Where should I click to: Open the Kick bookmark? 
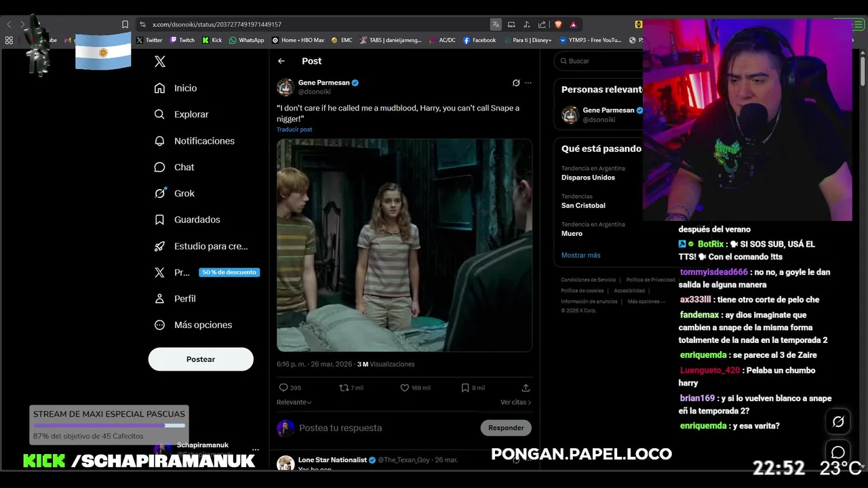point(212,40)
